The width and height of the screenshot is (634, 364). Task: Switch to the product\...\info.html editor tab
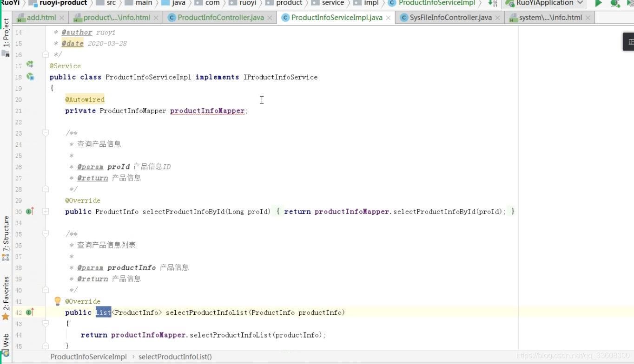point(117,18)
